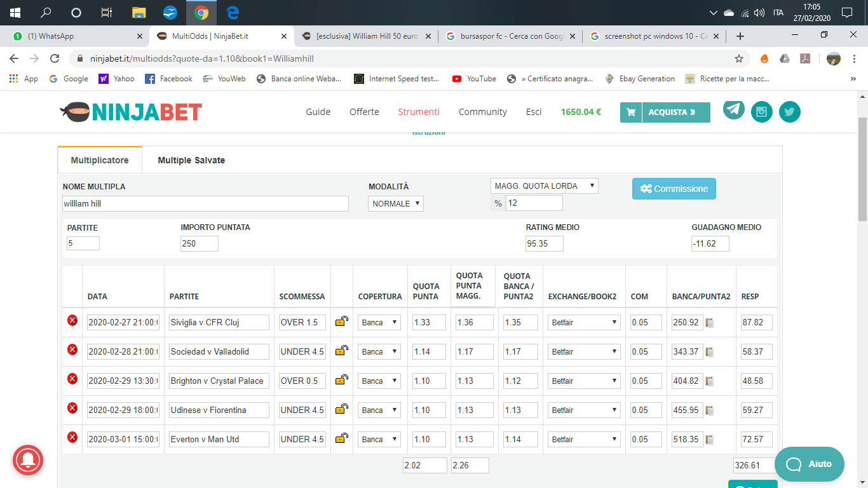Open the Betfair exchange dropdown for Udinese row

(x=584, y=410)
